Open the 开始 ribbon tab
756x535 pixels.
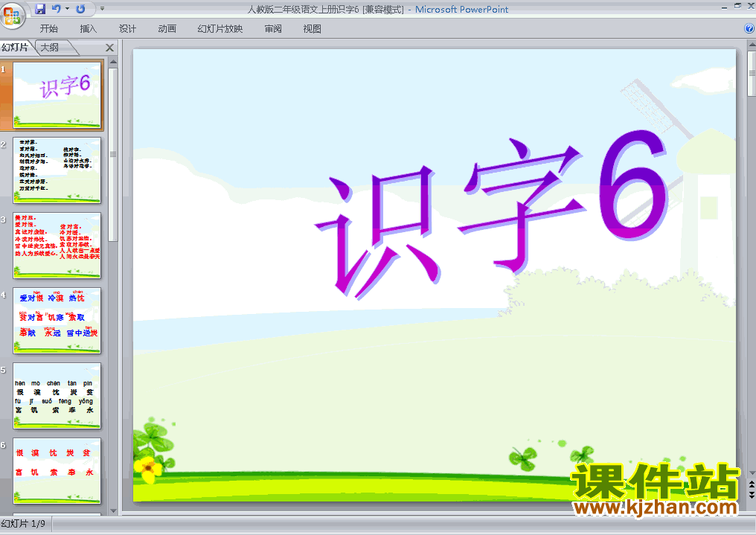click(x=48, y=29)
